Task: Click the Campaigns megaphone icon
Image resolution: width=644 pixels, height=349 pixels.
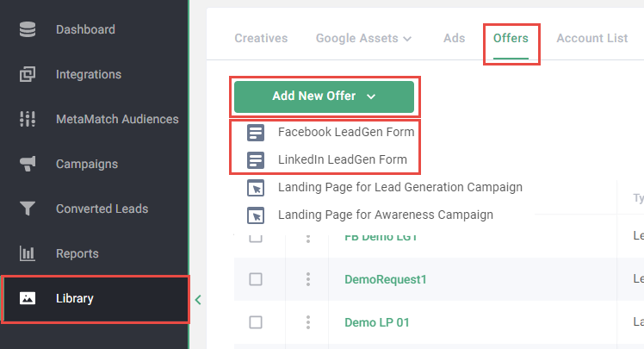Action: [28, 164]
